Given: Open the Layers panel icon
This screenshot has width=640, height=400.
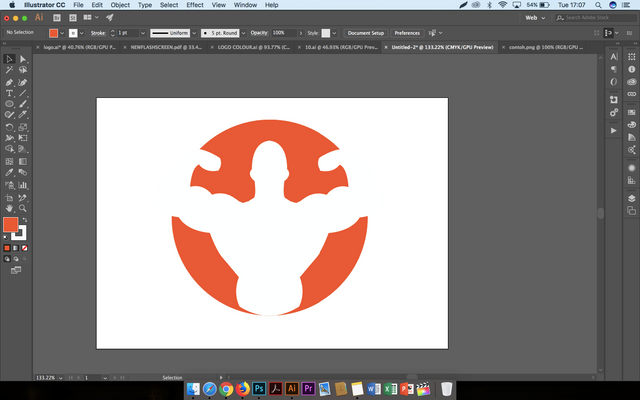Looking at the screenshot, I should [x=631, y=198].
